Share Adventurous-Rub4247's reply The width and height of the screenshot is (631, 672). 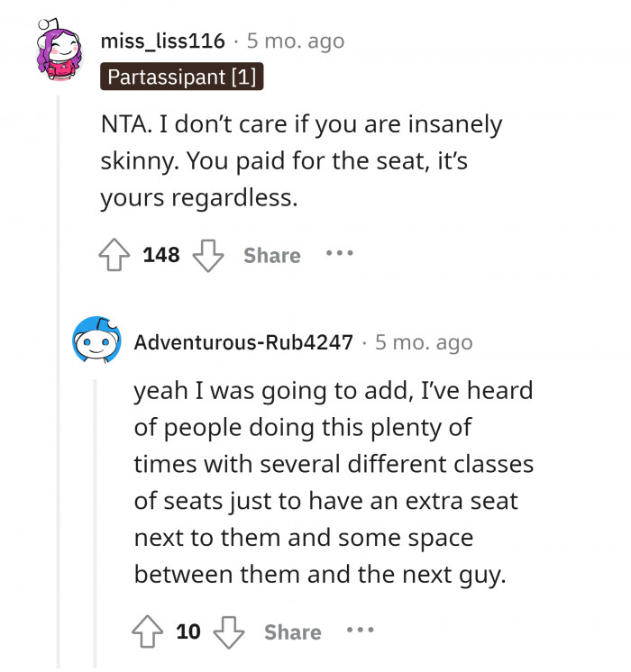[292, 632]
